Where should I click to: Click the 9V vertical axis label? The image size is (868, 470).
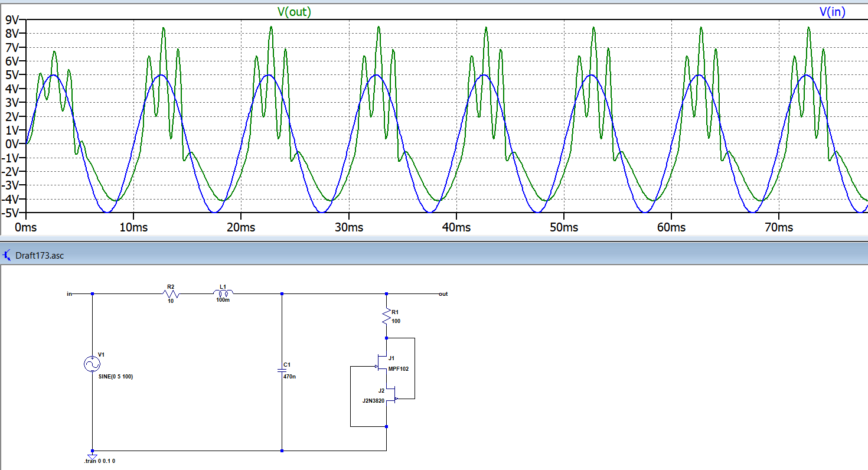point(13,20)
